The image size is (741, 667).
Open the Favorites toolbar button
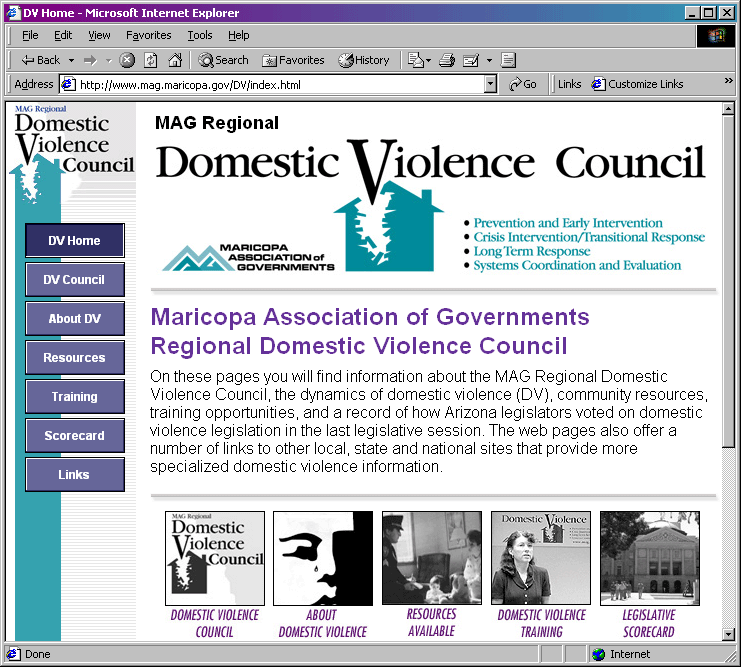pos(293,60)
